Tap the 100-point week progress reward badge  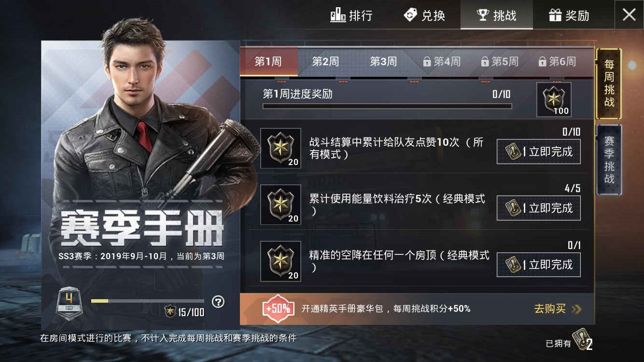coord(554,99)
